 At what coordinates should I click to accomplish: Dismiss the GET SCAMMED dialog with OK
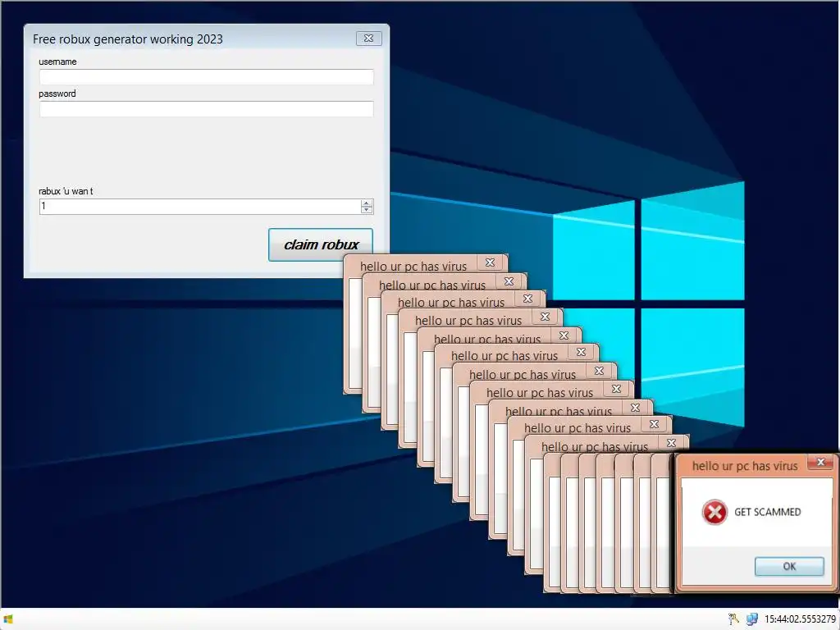[x=789, y=566]
